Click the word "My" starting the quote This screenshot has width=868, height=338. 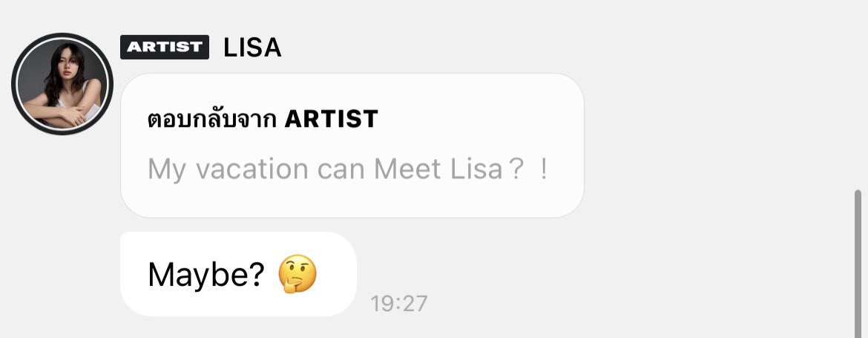165,169
